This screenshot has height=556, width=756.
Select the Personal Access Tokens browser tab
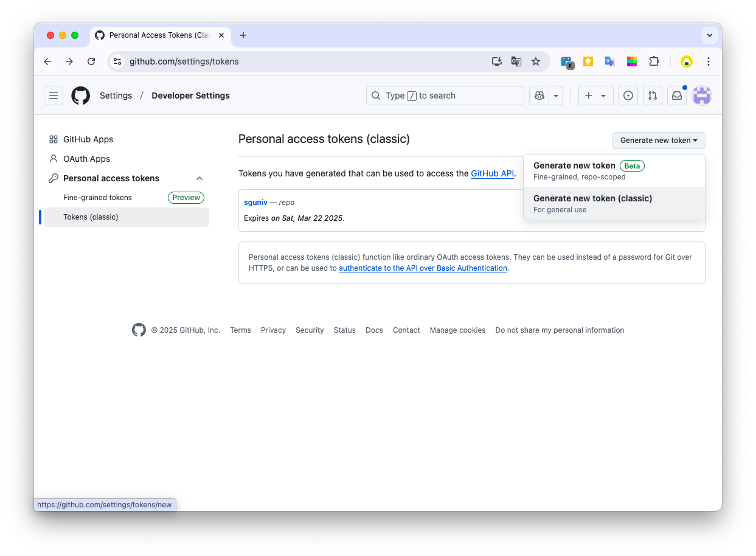161,35
